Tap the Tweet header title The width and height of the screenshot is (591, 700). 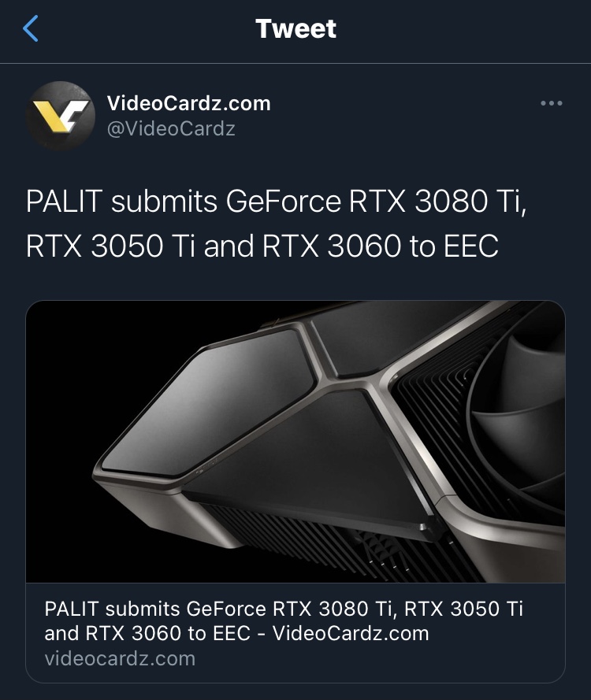295,28
